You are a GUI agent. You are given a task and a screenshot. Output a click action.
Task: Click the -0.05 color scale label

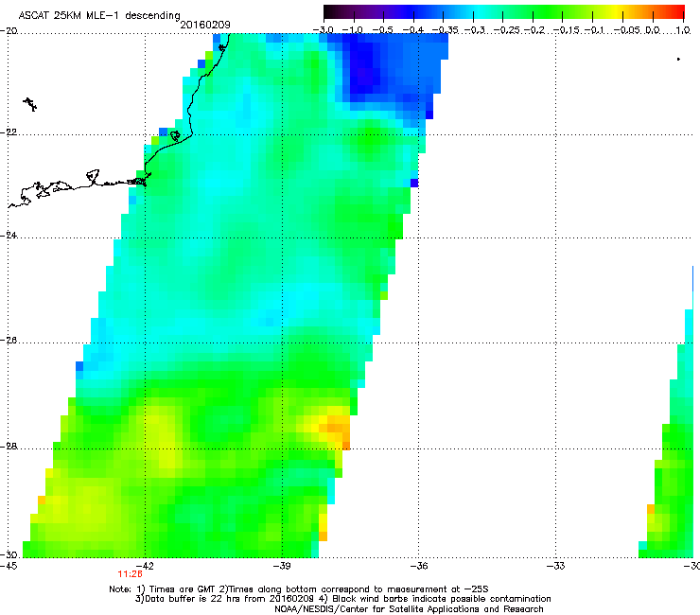point(627,30)
